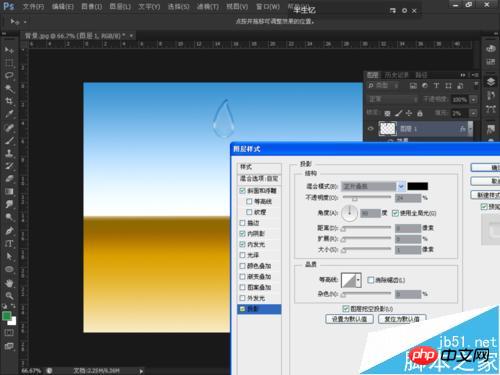Select the Hand tool

click(9, 283)
